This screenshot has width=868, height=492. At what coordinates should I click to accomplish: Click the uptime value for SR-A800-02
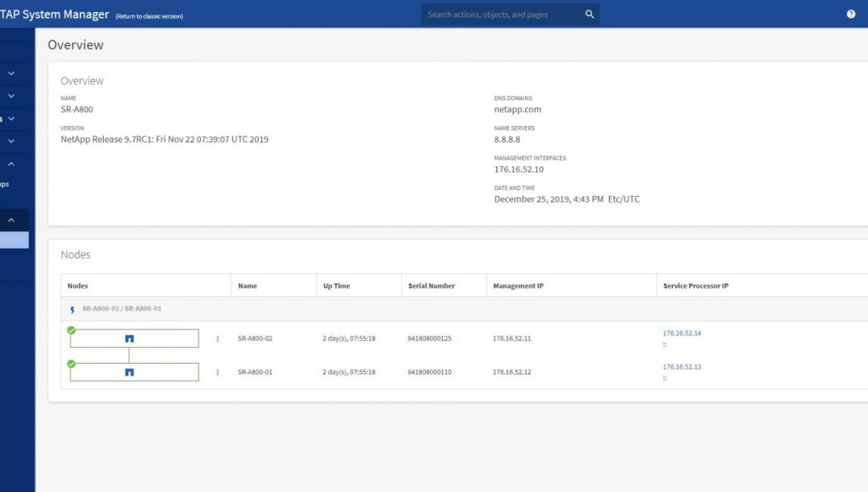[x=349, y=338]
